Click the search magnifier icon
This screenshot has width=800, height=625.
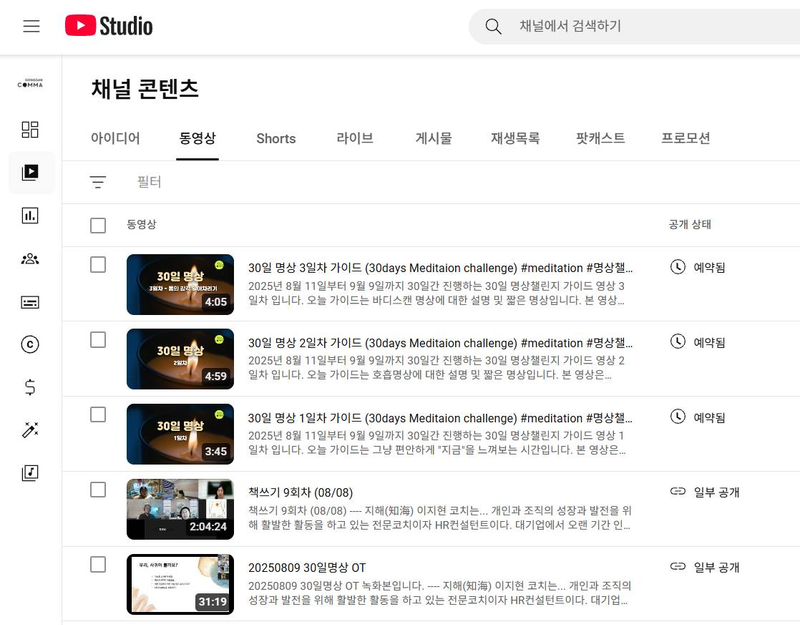(493, 26)
